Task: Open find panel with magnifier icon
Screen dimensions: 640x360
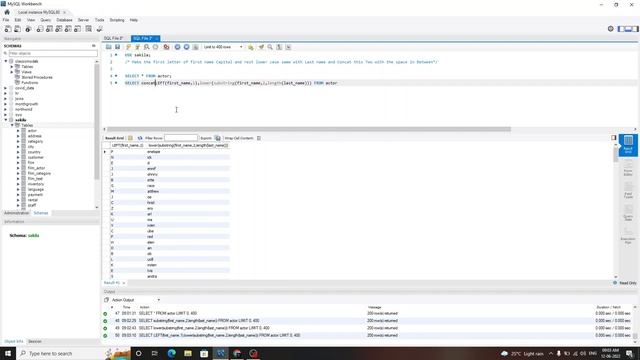Action: pyautogui.click(x=270, y=47)
